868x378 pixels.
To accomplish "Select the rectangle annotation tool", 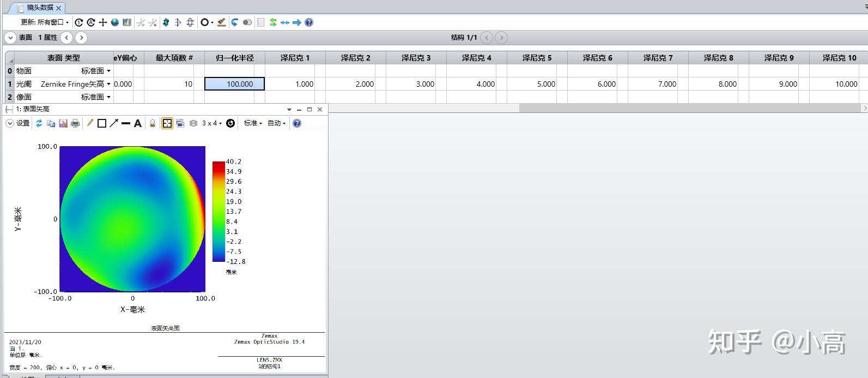I will [x=102, y=123].
